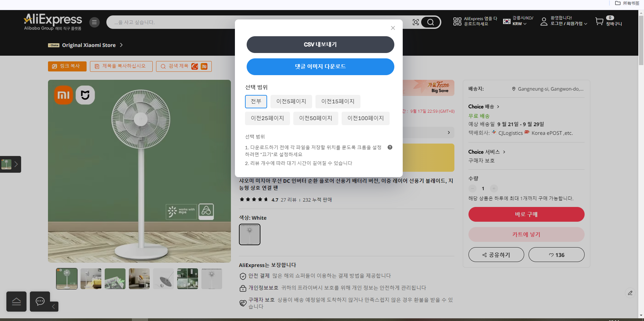Expand the chevron beside Original Xiaomi Store
This screenshot has width=644, height=321.
121,45
